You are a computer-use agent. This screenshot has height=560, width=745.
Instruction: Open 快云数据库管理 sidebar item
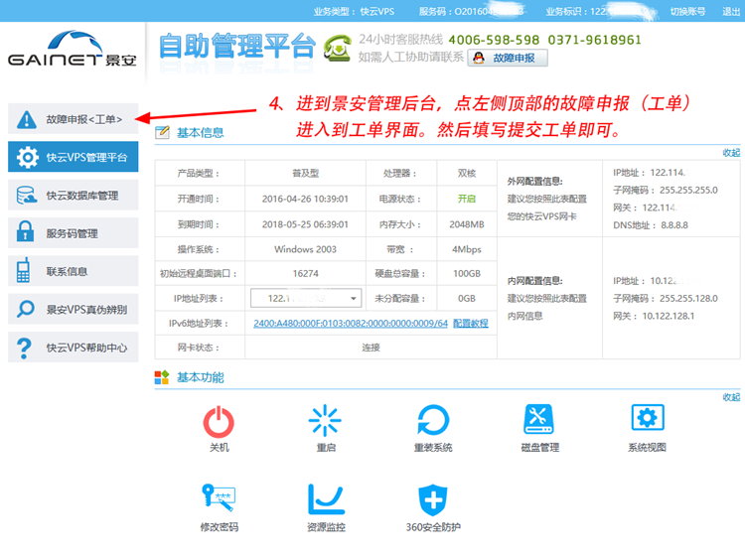[74, 195]
